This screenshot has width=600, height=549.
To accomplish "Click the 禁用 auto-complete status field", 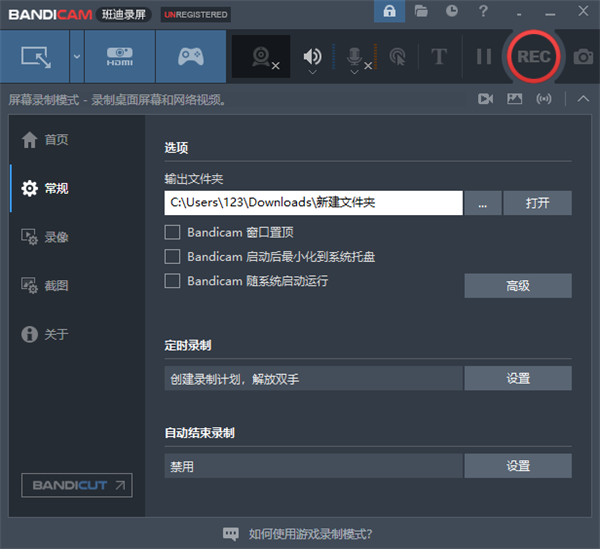I will (x=313, y=466).
